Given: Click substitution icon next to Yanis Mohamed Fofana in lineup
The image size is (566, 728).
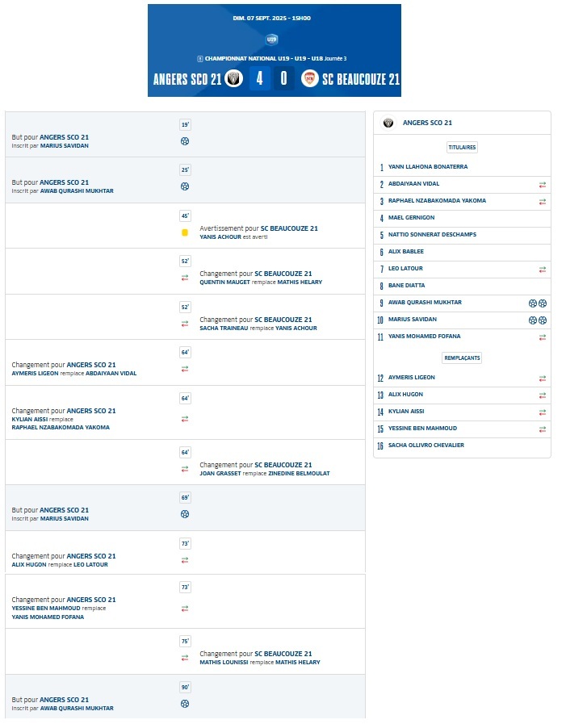Looking at the screenshot, I should [x=543, y=337].
